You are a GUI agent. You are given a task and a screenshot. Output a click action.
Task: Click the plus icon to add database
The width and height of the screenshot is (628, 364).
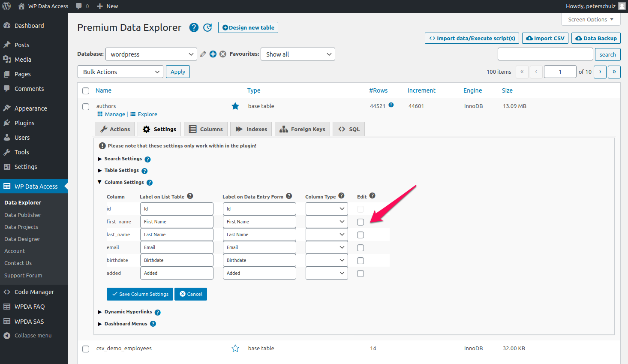pyautogui.click(x=213, y=54)
